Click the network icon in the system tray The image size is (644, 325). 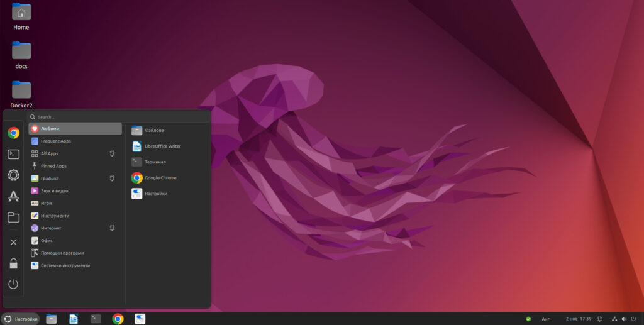tap(614, 319)
